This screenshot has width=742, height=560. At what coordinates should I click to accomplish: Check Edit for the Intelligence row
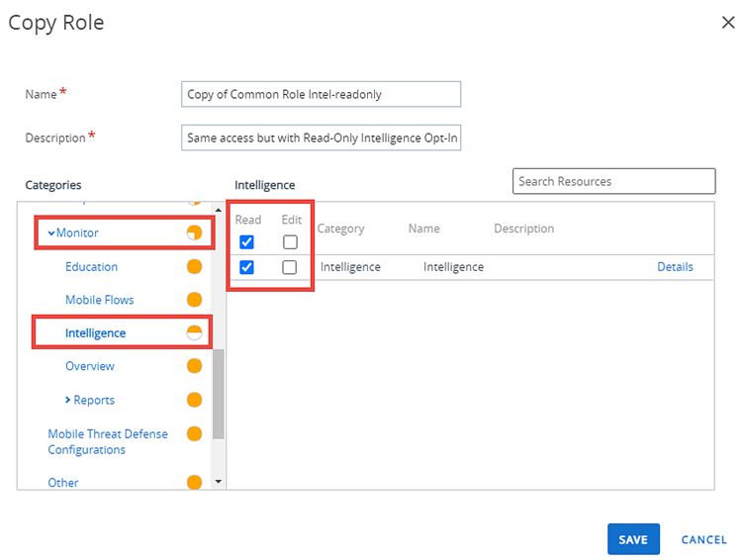(x=290, y=267)
